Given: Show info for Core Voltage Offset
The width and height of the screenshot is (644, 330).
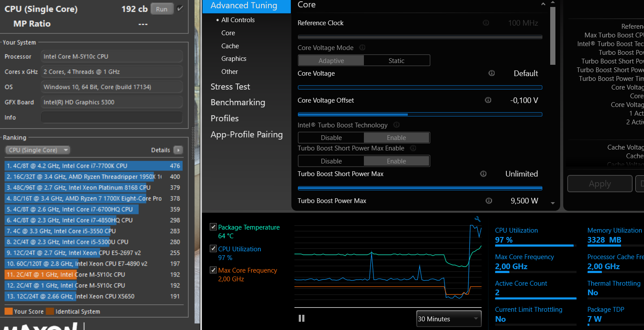Looking at the screenshot, I should (x=488, y=100).
